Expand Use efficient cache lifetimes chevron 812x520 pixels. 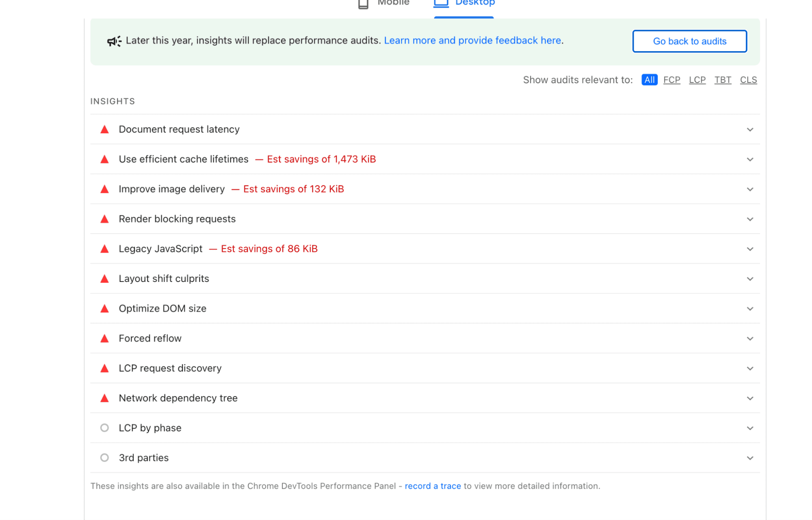750,160
